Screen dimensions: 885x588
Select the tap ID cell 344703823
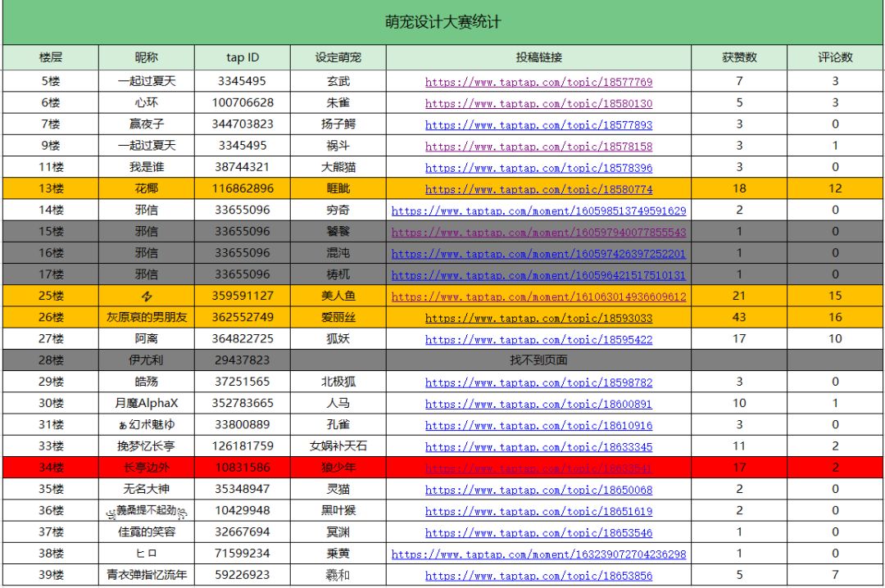pyautogui.click(x=243, y=124)
